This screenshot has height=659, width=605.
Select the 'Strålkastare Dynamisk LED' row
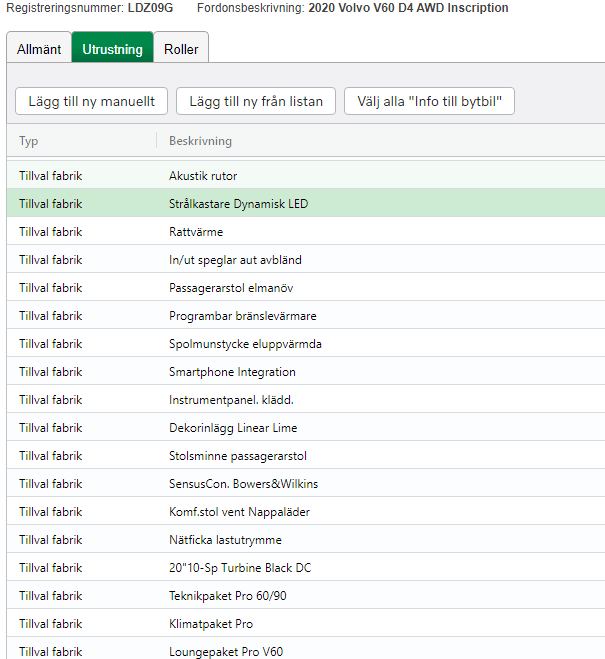click(x=306, y=204)
